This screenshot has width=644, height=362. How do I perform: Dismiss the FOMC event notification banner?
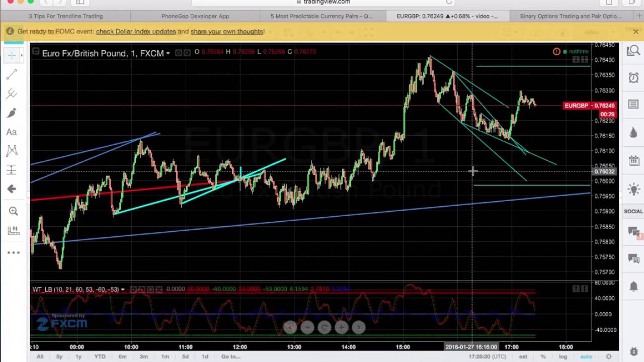pos(635,31)
